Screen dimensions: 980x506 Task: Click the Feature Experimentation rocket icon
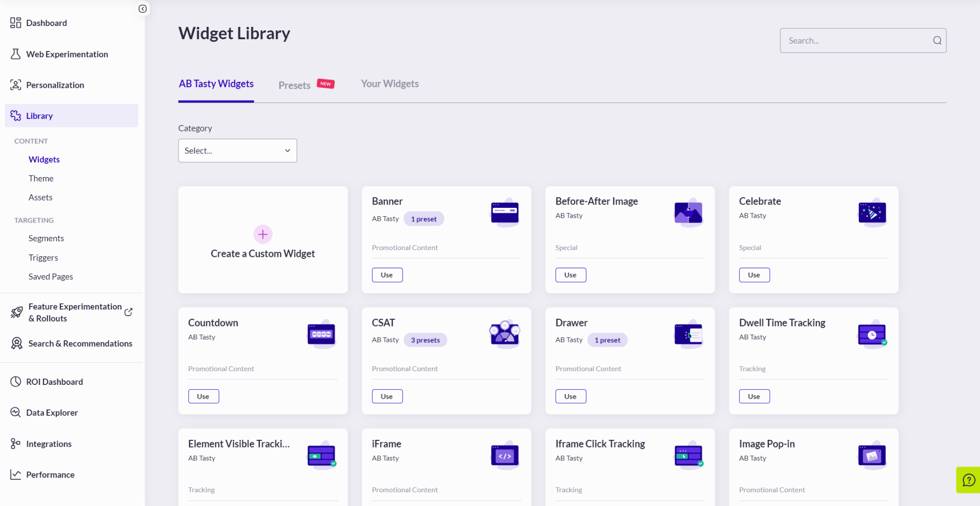[x=17, y=312]
